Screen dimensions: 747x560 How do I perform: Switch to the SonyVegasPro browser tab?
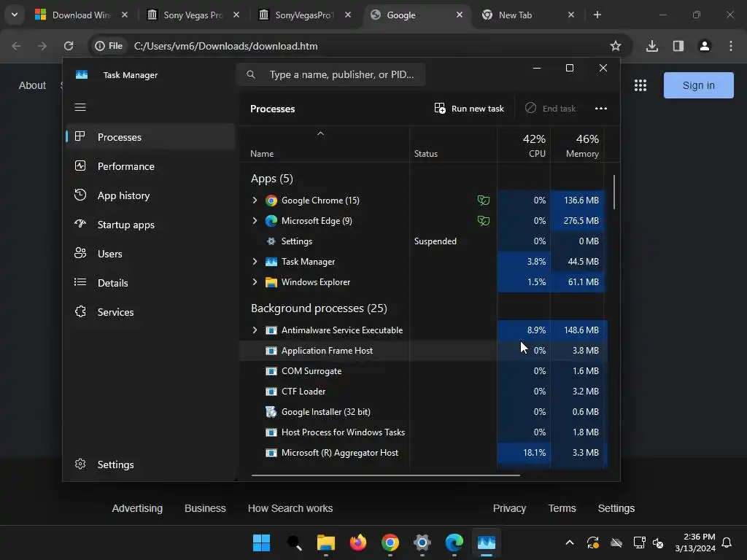click(304, 15)
